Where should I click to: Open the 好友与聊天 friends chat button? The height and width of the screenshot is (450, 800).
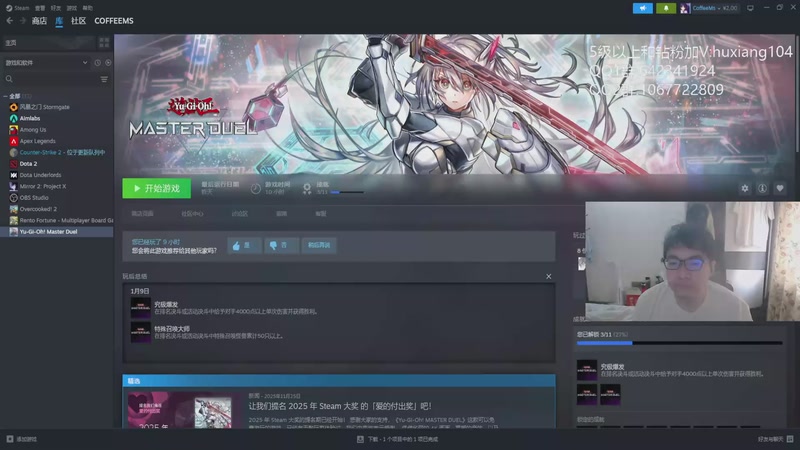point(775,439)
